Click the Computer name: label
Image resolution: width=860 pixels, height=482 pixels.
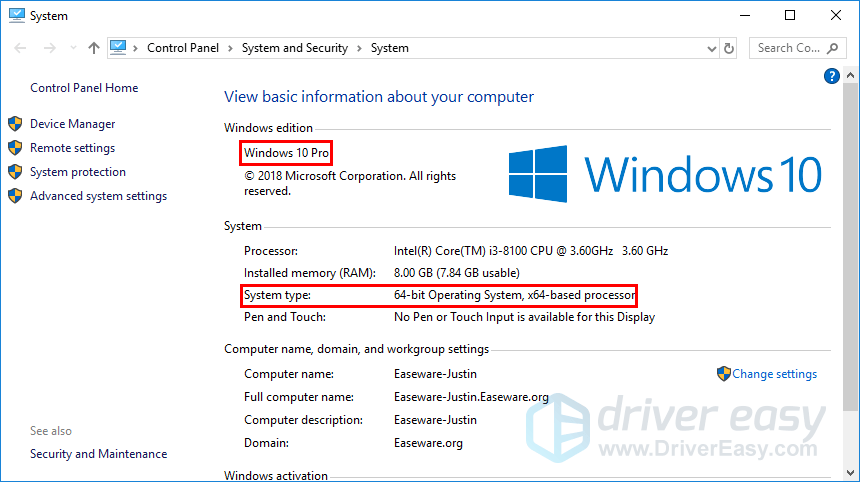point(288,374)
